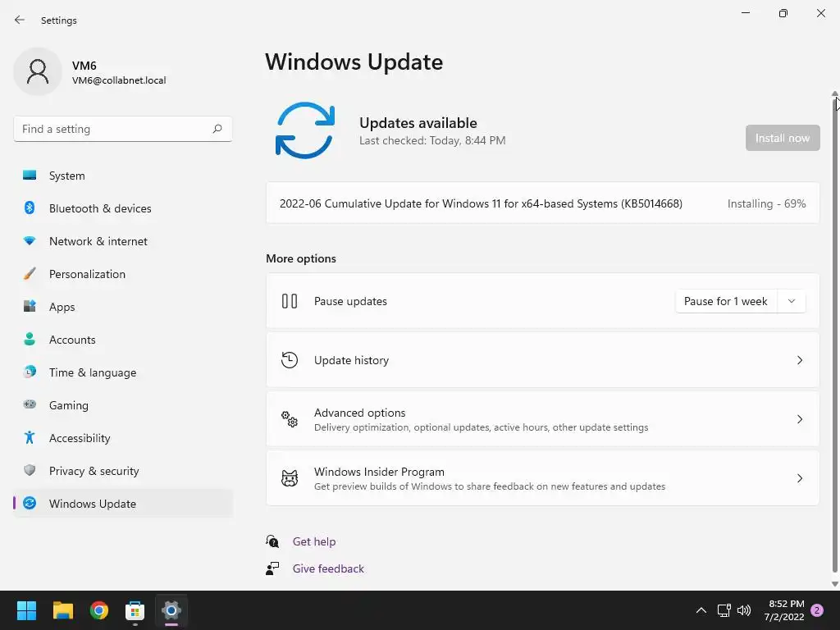Click the Time & language globe icon
The image size is (840, 630).
(30, 372)
